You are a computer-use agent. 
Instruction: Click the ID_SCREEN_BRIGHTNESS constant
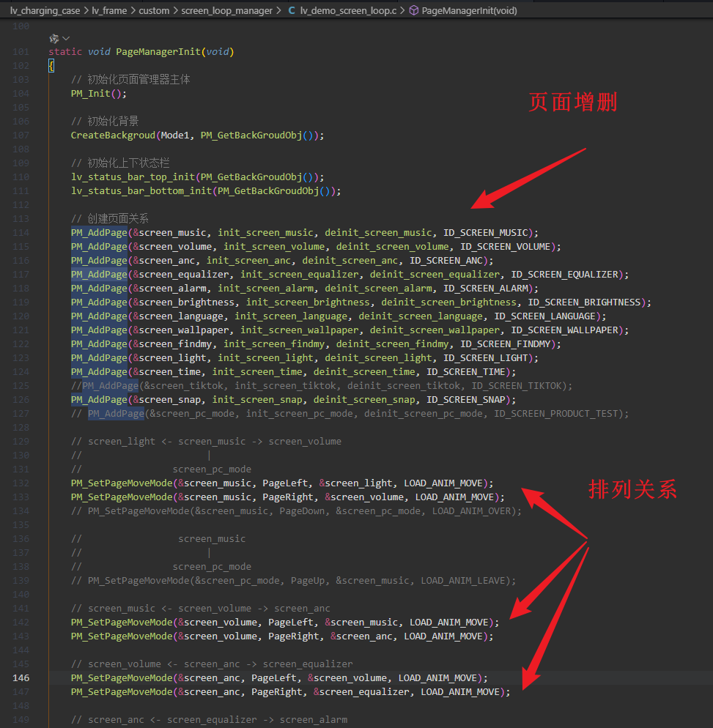point(584,302)
